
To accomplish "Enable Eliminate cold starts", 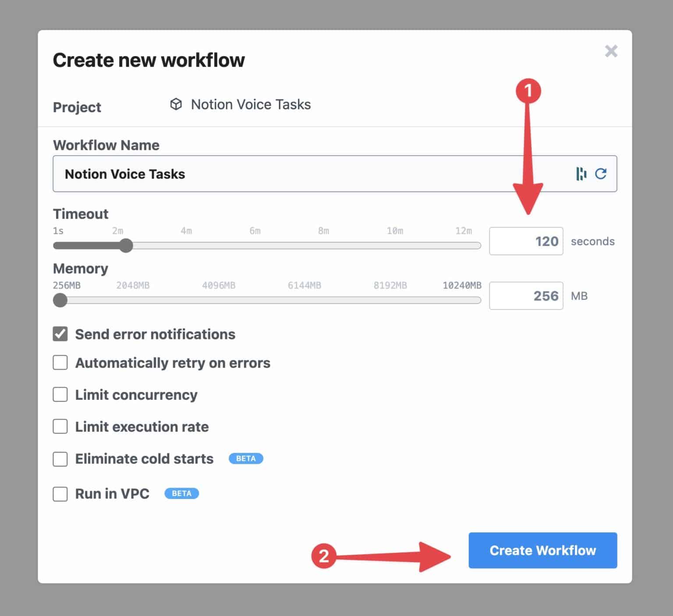I will coord(60,459).
